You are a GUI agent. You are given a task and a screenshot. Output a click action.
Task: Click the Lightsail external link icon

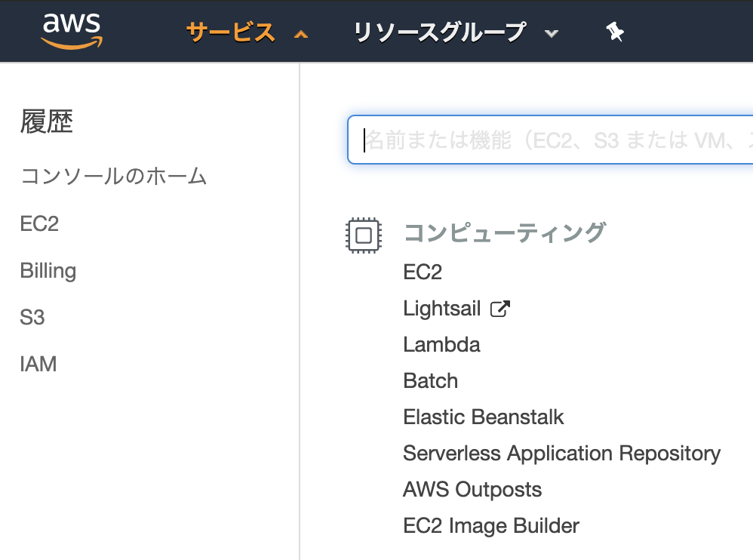(499, 306)
